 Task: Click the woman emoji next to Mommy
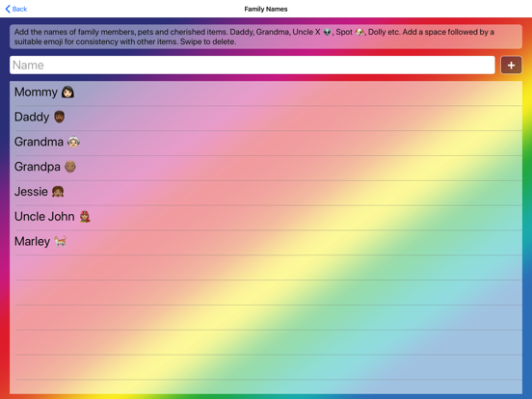[67, 92]
